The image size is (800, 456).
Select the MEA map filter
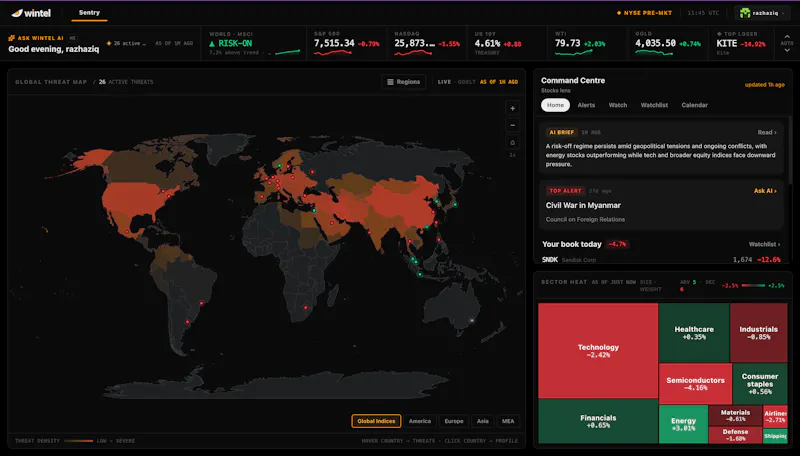click(508, 421)
